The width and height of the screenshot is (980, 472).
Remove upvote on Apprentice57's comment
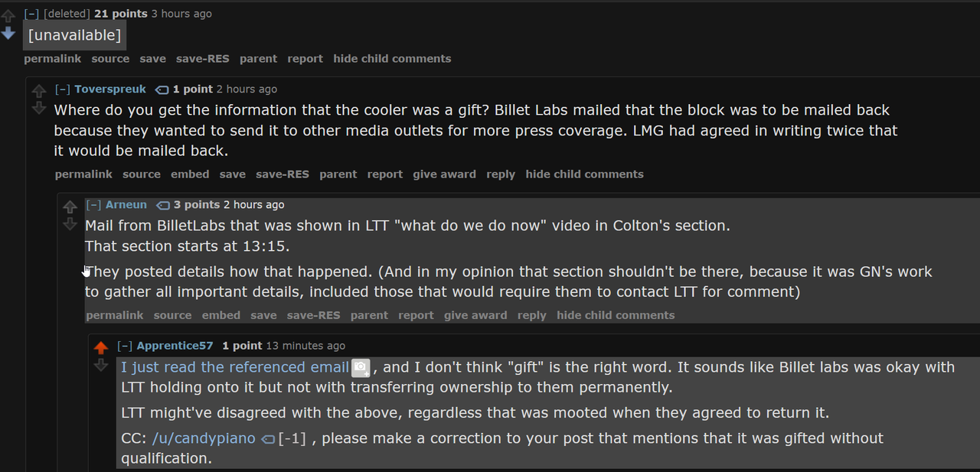(101, 348)
